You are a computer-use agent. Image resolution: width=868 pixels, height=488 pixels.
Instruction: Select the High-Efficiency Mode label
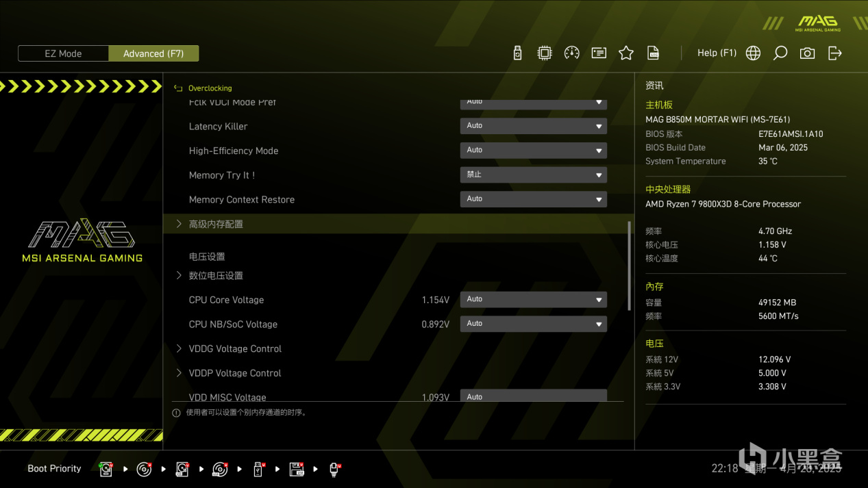tap(234, 151)
